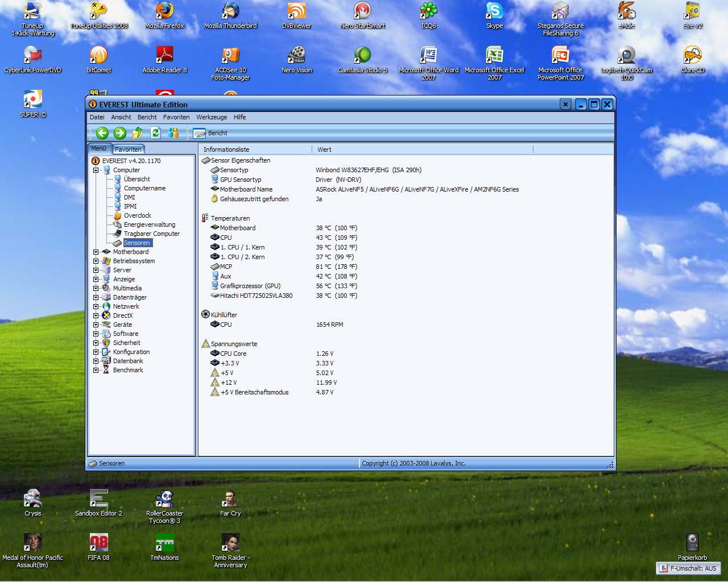The width and height of the screenshot is (728, 582).
Task: Select Tragbarer Computer in the tree
Action: click(152, 234)
